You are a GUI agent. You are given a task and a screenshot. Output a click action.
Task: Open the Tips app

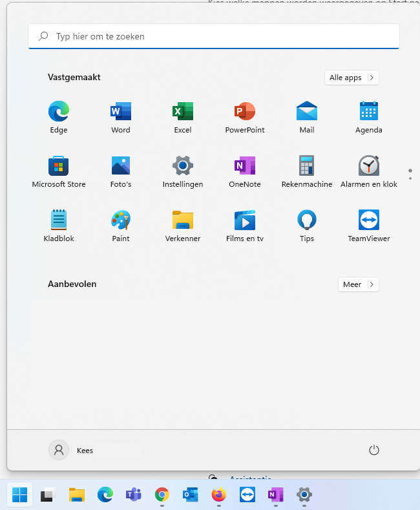(x=307, y=226)
